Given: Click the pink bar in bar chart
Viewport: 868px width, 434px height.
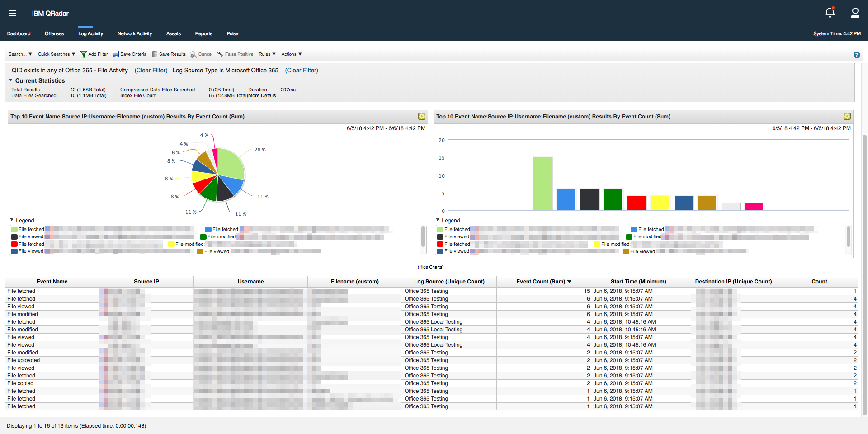Looking at the screenshot, I should [x=754, y=207].
